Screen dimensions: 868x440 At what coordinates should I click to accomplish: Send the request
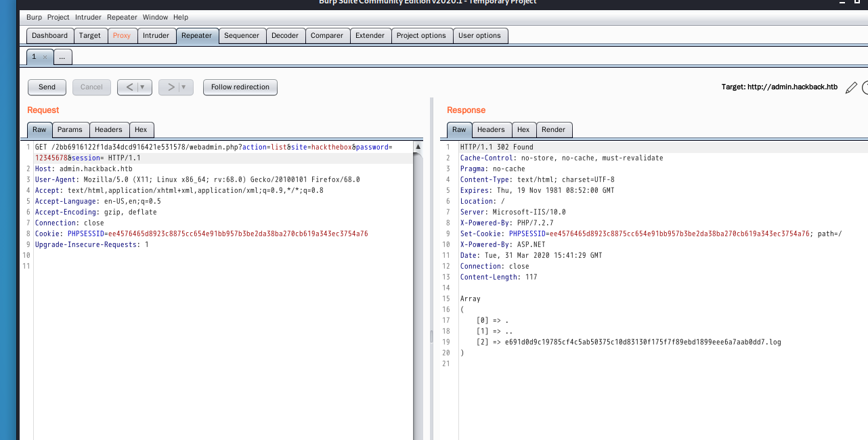coord(47,87)
